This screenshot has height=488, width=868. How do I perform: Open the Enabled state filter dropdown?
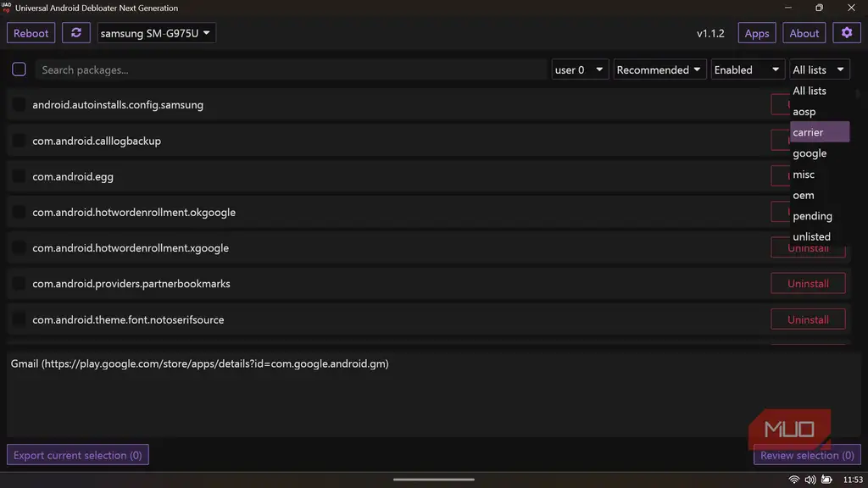pyautogui.click(x=747, y=69)
